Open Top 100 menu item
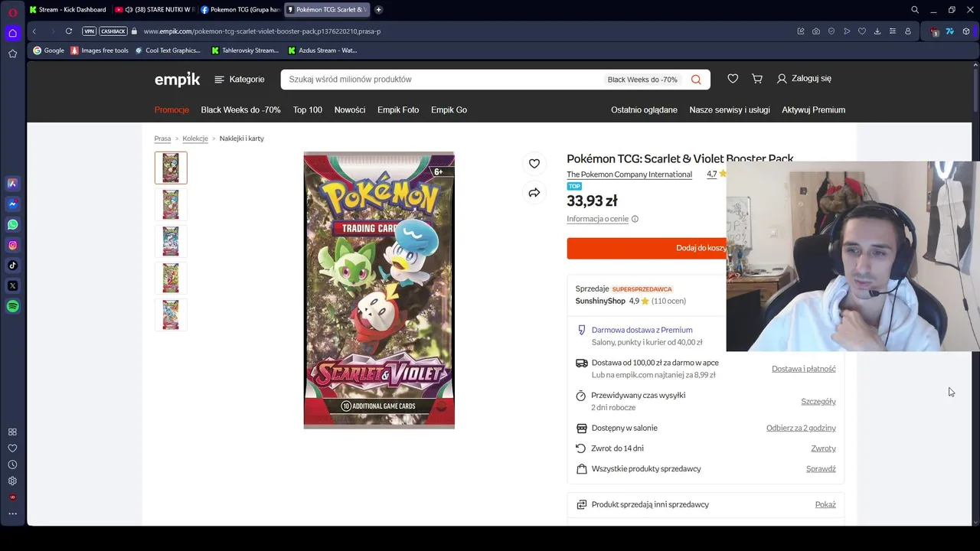The height and width of the screenshot is (551, 980). [308, 110]
